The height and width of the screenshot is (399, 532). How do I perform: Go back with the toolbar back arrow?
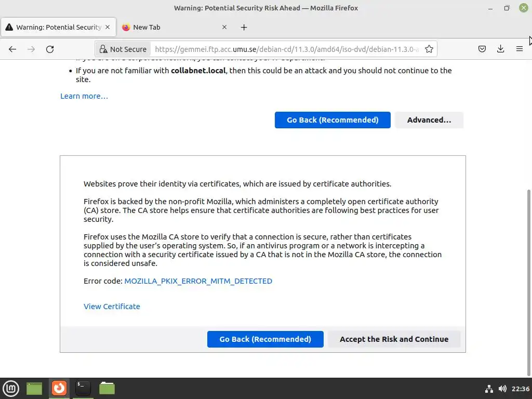pos(12,49)
